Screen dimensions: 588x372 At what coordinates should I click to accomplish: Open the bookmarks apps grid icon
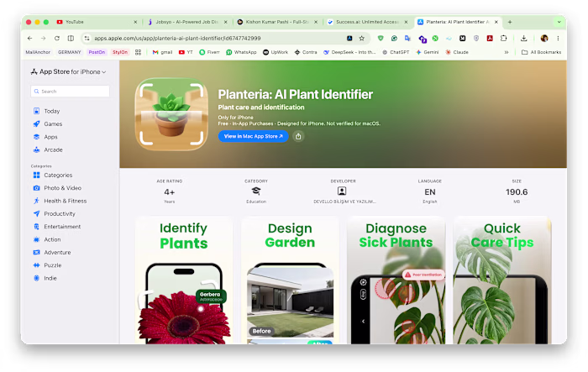(138, 52)
